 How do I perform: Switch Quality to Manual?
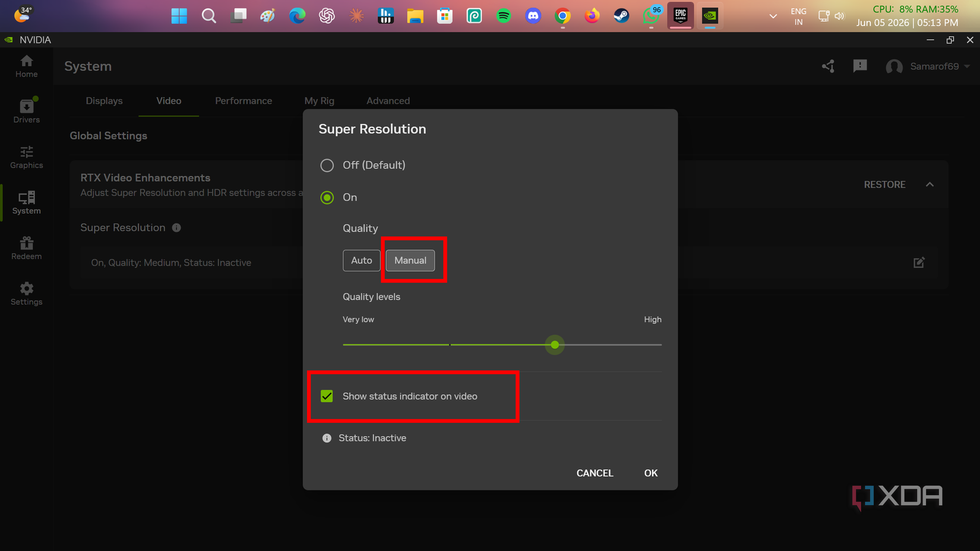(410, 260)
